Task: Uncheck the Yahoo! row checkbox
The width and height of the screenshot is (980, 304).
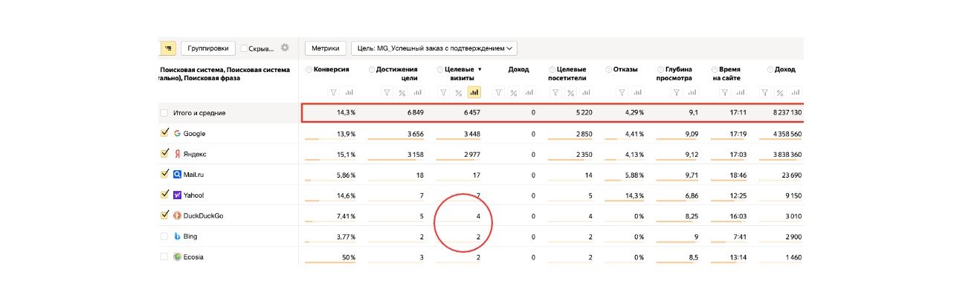Action: tap(164, 195)
